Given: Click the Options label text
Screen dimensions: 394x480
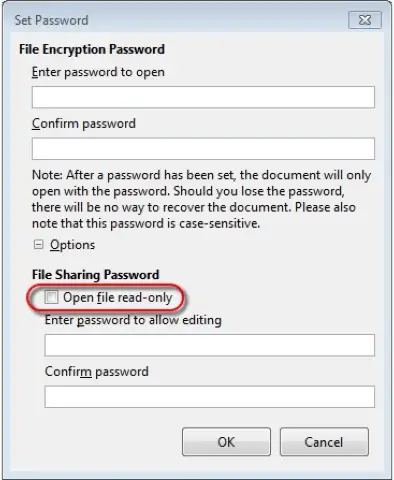Looking at the screenshot, I should click(x=73, y=245).
